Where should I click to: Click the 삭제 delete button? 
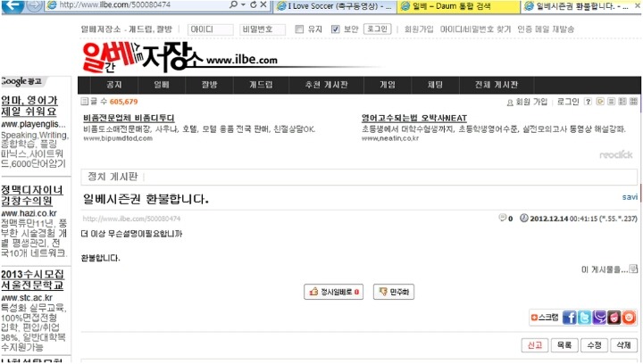point(623,345)
